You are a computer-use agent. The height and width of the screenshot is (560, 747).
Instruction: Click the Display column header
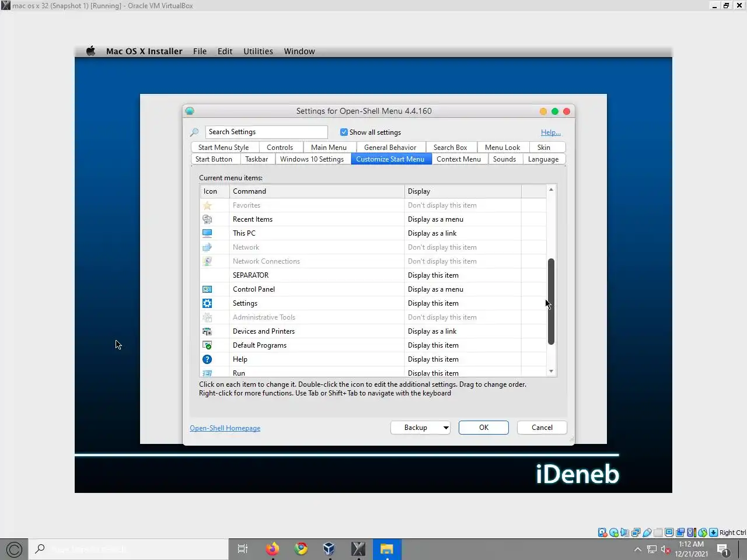coord(463,191)
